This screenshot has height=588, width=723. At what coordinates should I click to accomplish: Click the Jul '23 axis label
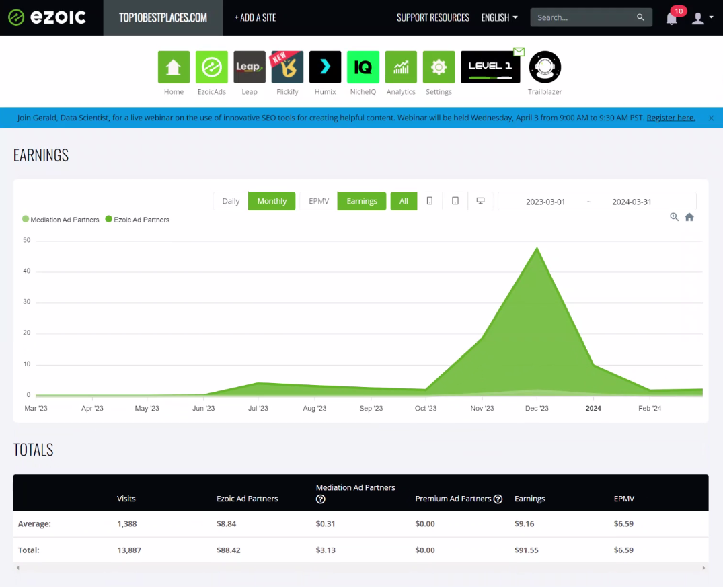click(258, 409)
